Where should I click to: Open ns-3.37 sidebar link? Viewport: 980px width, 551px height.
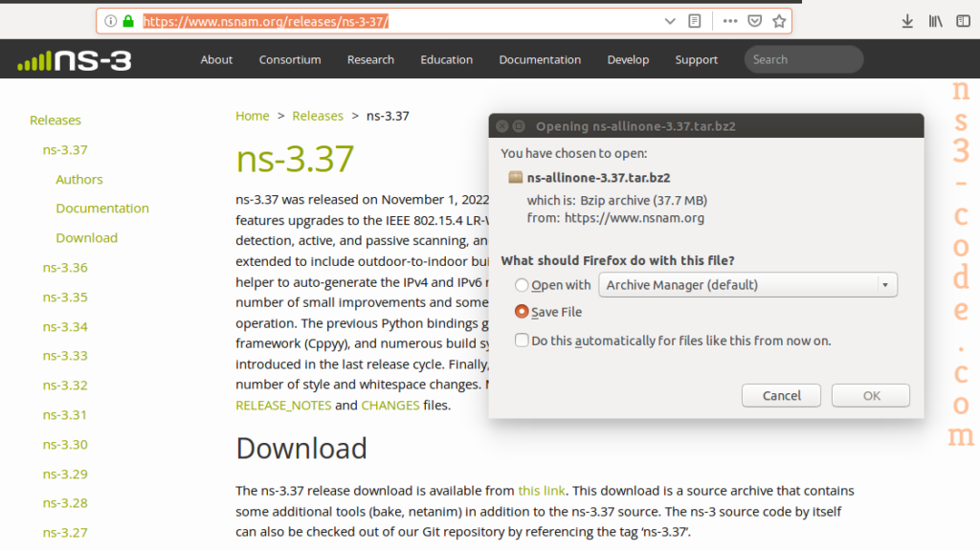[65, 150]
